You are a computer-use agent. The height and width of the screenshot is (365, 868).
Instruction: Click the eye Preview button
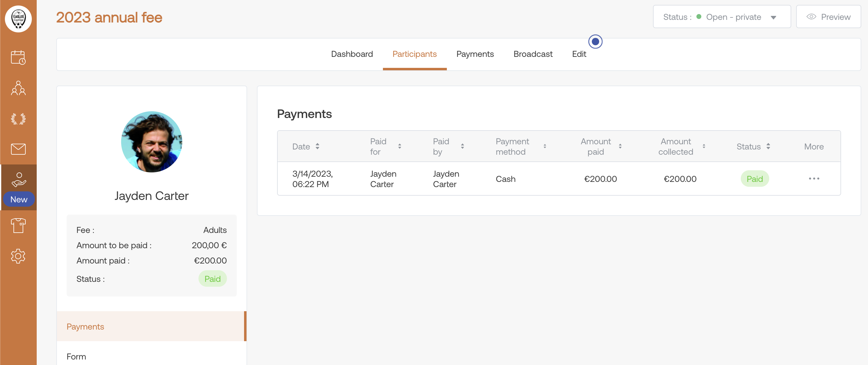click(828, 17)
